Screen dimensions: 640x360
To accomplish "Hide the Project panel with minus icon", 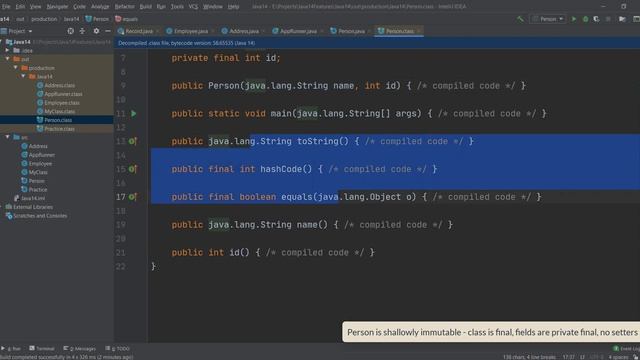I will tap(108, 31).
